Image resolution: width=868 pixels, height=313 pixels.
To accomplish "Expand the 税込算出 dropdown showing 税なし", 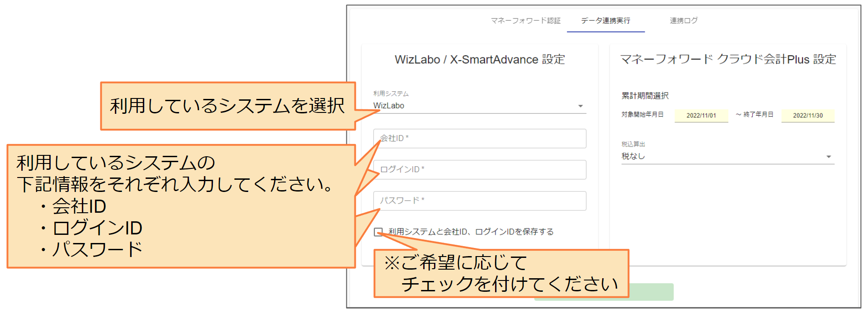I will click(x=728, y=156).
